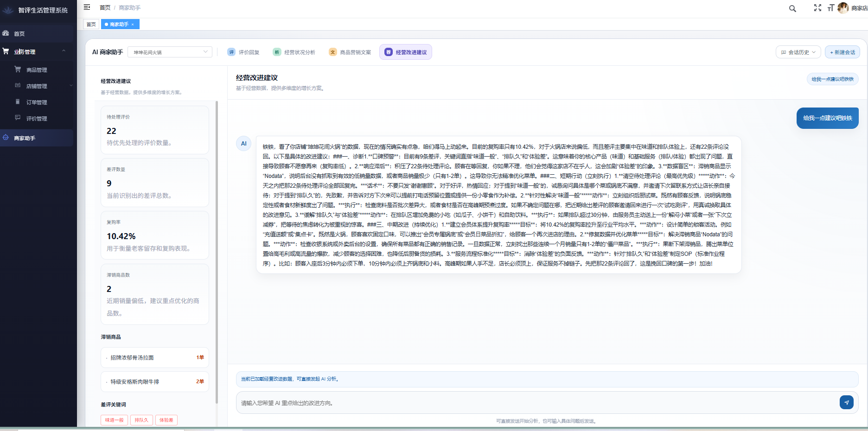Viewport: 868px width, 431px height.
Task: Select the 订单管理 icon in sidebar
Action: 18,102
